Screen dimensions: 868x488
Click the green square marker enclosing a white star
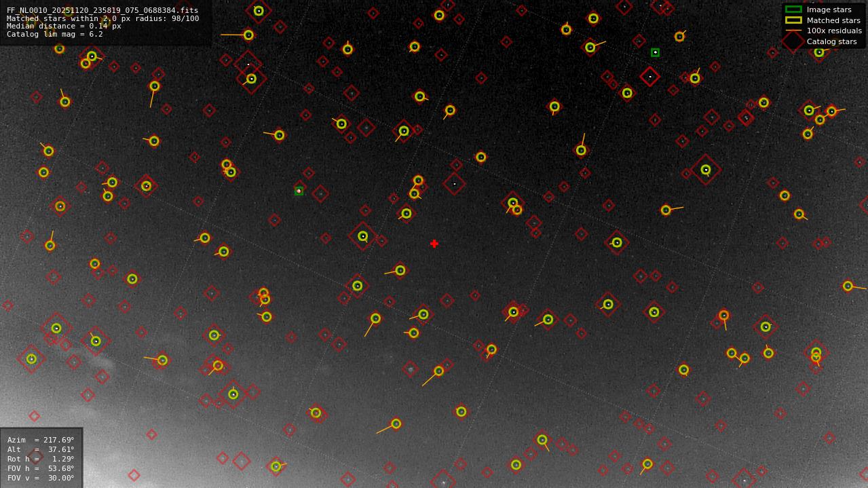[x=655, y=52]
